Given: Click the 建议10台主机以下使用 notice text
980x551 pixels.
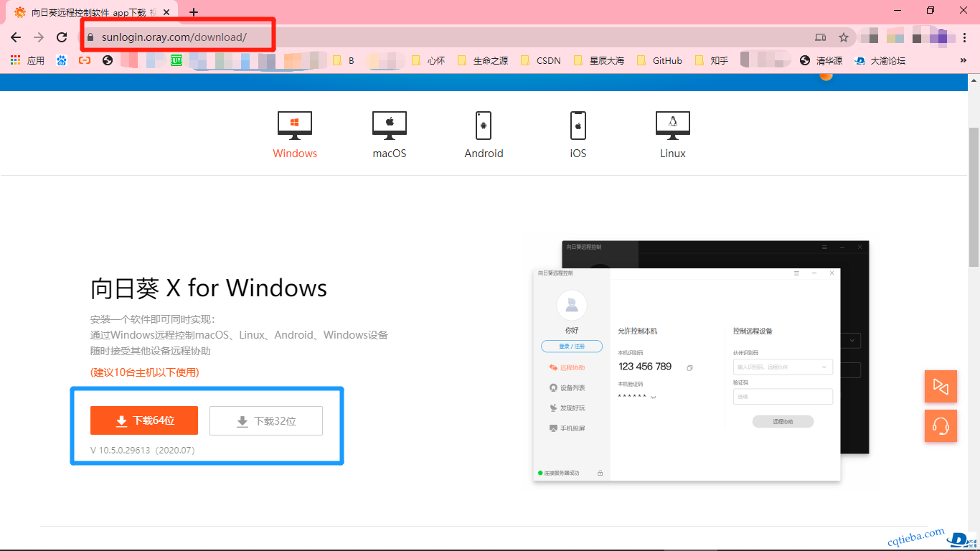Looking at the screenshot, I should pyautogui.click(x=145, y=372).
